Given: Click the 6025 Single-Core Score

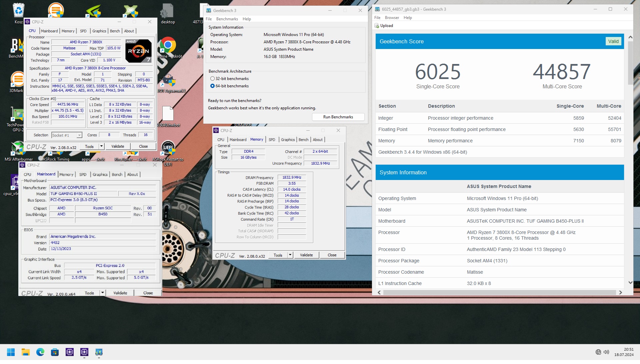Looking at the screenshot, I should pos(438,72).
